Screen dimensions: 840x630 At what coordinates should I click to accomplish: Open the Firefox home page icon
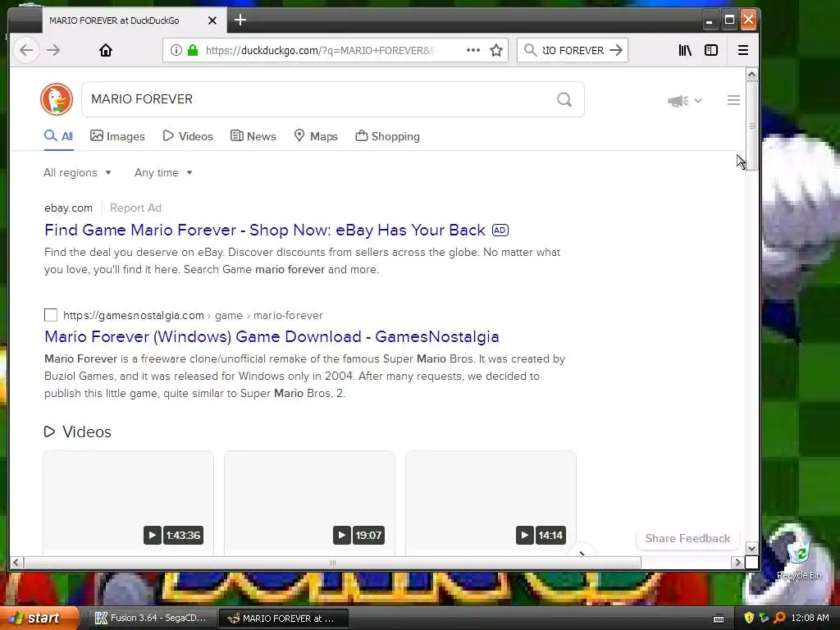[106, 50]
